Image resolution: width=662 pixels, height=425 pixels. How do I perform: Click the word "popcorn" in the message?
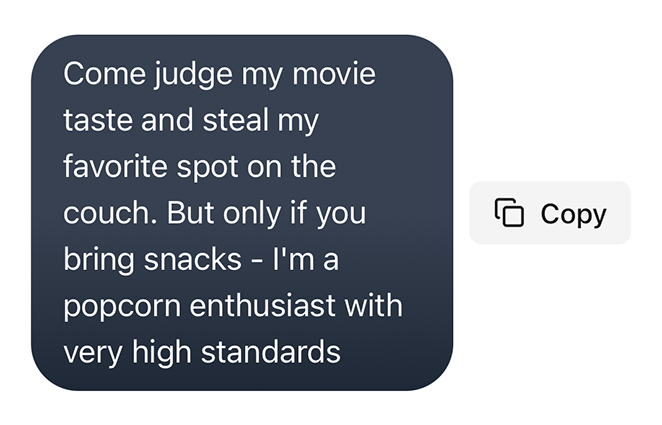point(122,308)
